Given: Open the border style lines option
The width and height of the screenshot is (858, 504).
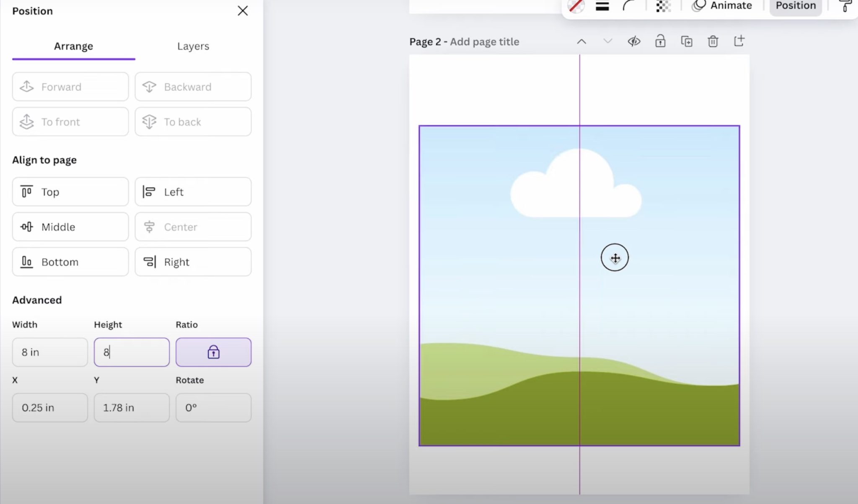Looking at the screenshot, I should 602,6.
